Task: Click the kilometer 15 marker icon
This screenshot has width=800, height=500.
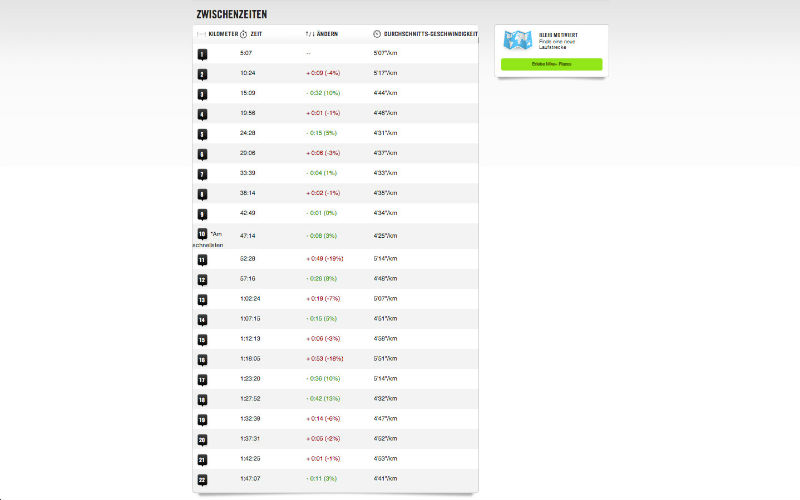Action: click(202, 340)
